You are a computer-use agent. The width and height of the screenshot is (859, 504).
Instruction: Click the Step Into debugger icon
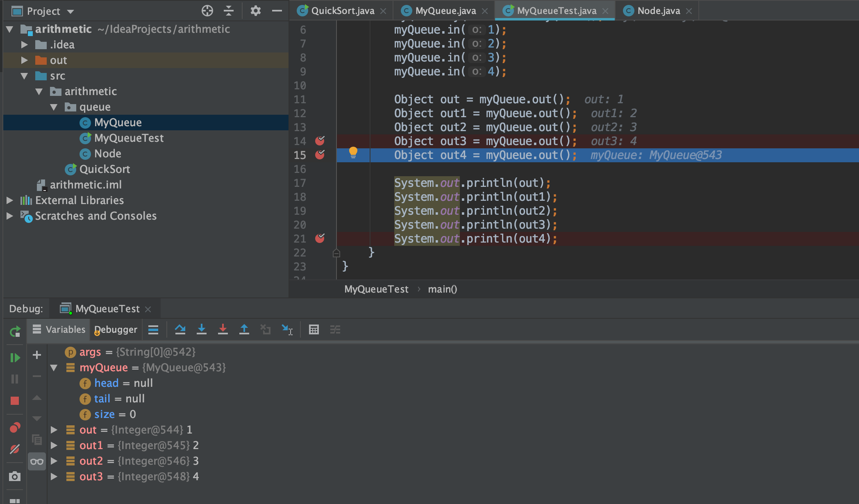201,329
